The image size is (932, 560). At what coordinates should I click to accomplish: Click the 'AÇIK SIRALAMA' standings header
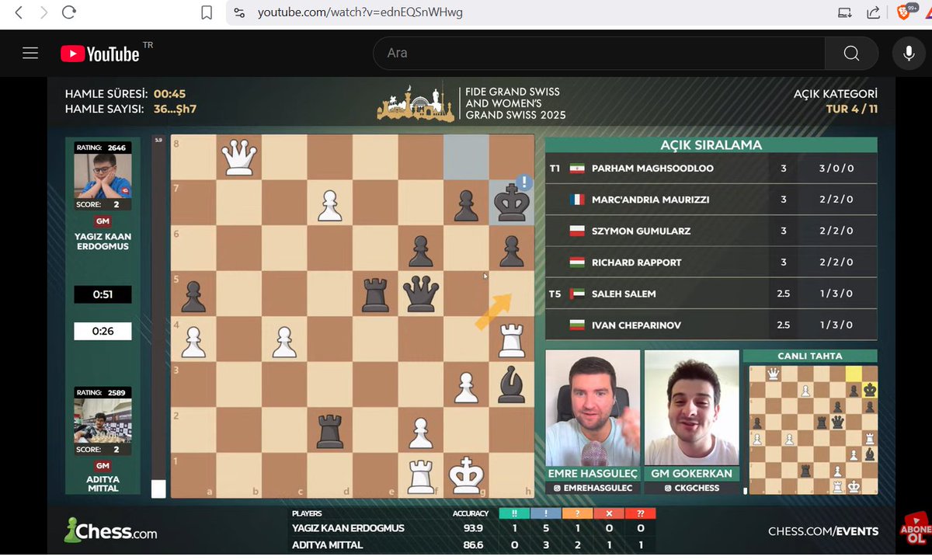pyautogui.click(x=711, y=145)
